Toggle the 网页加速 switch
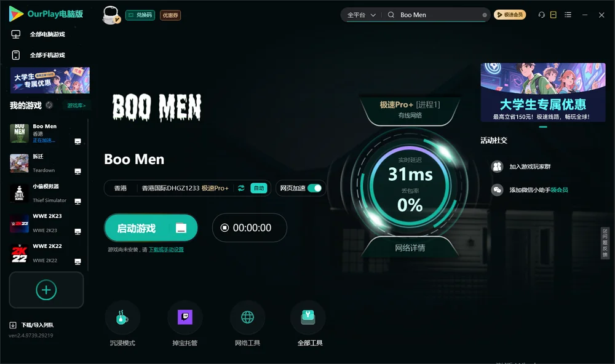Image resolution: width=615 pixels, height=364 pixels. click(314, 188)
